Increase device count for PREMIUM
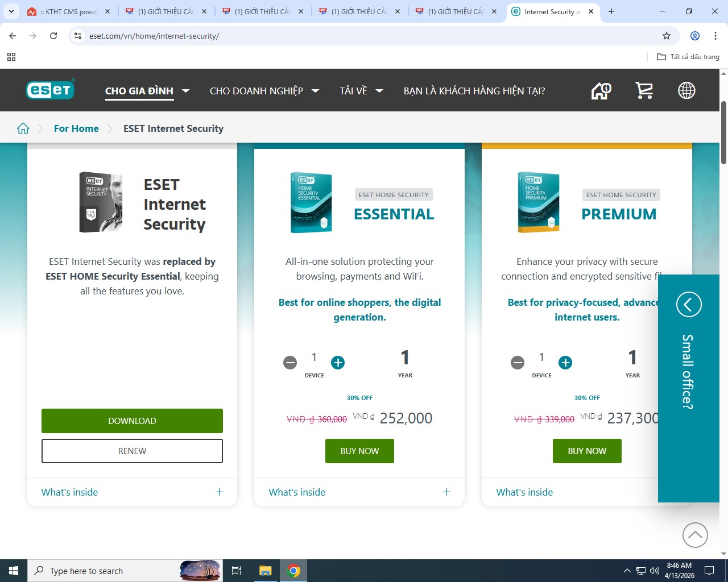The width and height of the screenshot is (728, 582). coord(565,363)
